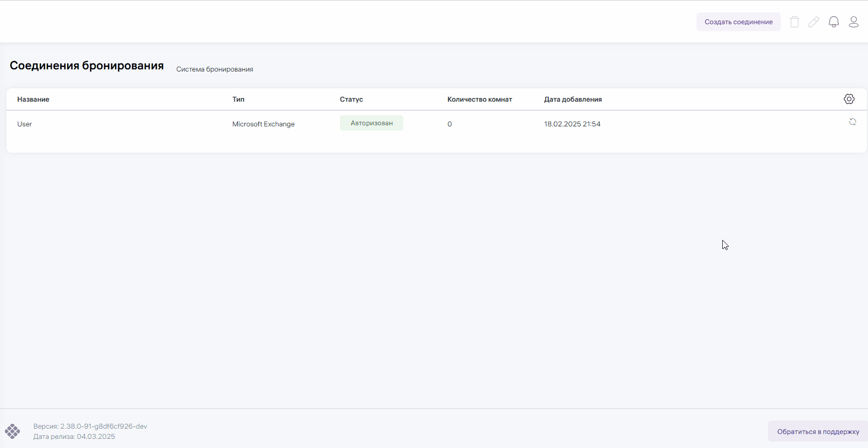
Task: Open table column settings gear
Action: click(849, 99)
